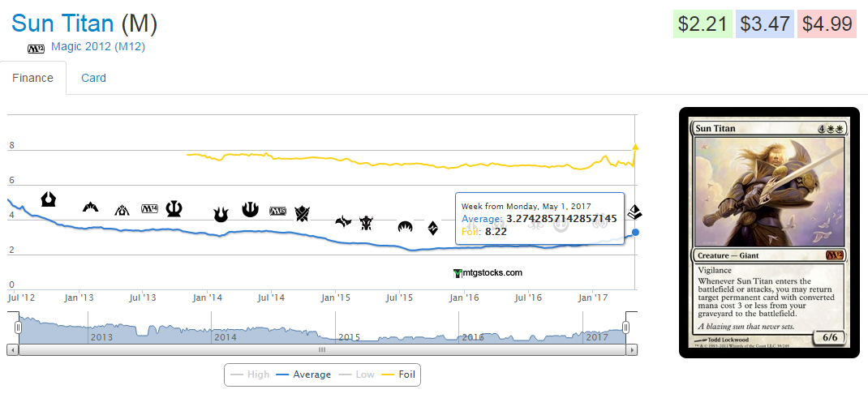Click the Amonkhet set icon at chart's right edge
Viewport: 868px width, 398px height.
point(634,212)
